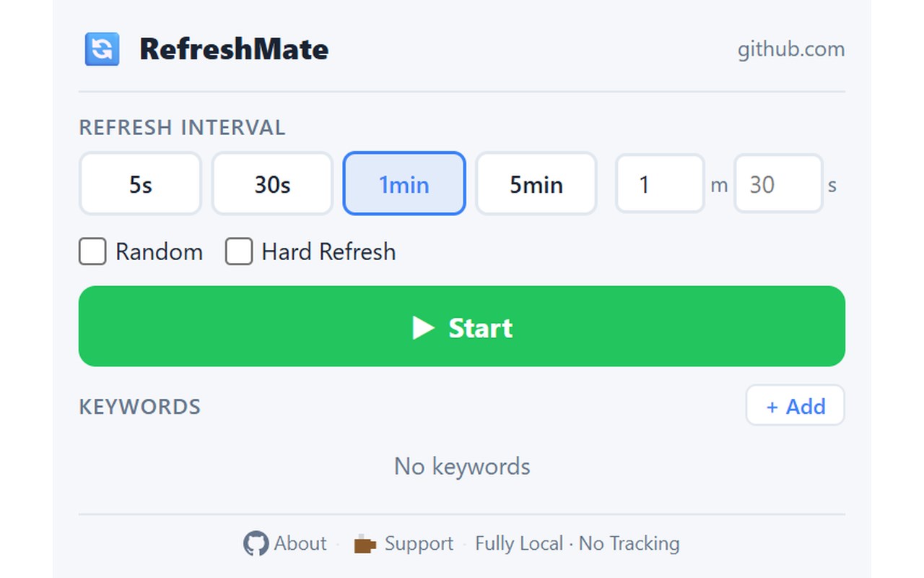The height and width of the screenshot is (578, 924).
Task: Click the Fully Local No Tracking text
Action: coord(577,543)
